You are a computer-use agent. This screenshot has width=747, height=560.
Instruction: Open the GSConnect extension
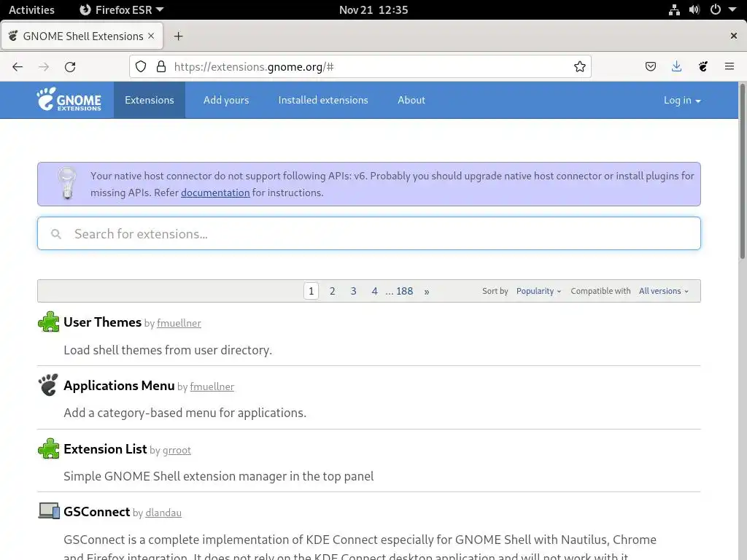pos(97,511)
